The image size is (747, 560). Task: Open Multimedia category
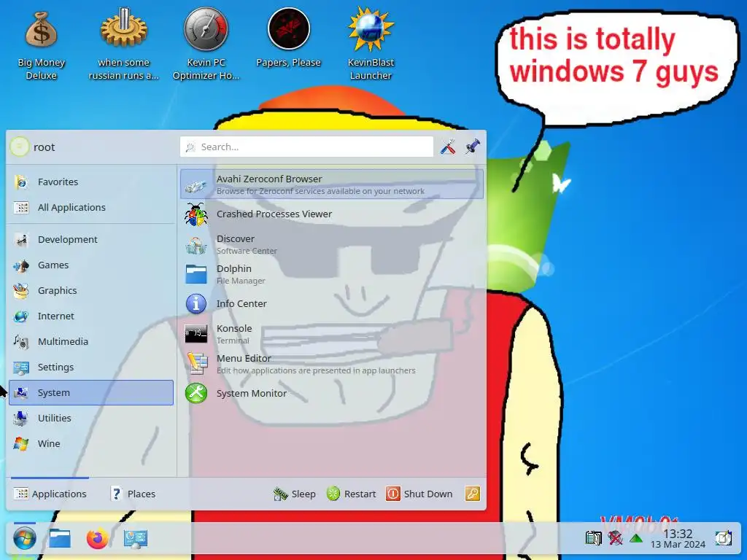click(91, 341)
